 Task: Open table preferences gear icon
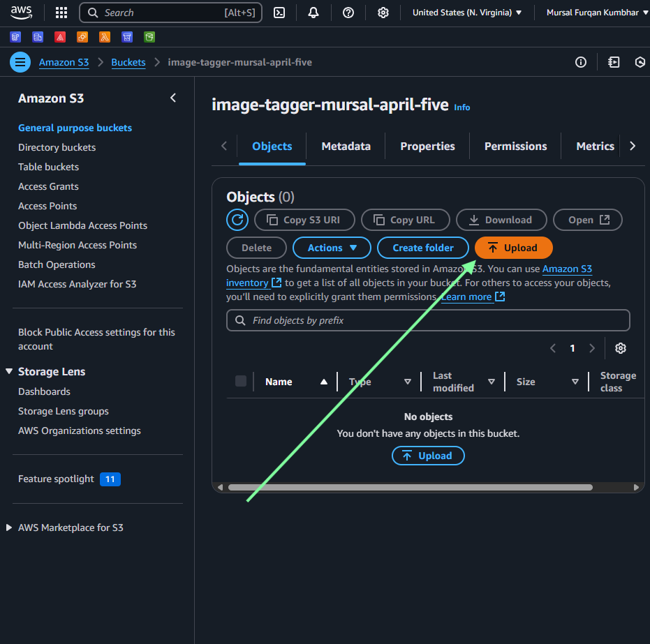(x=620, y=348)
